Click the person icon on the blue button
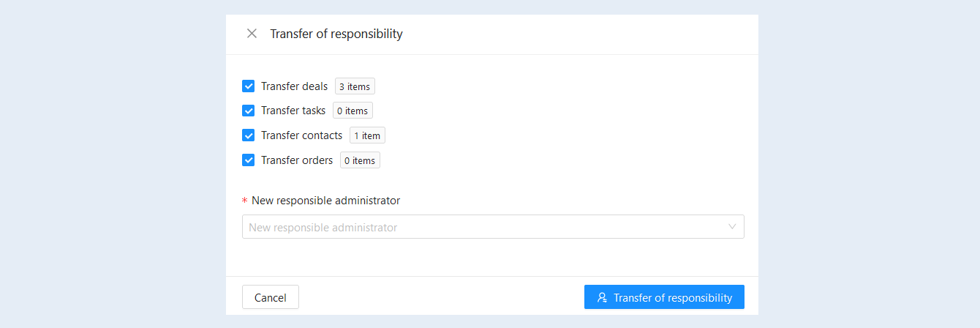Image resolution: width=980 pixels, height=328 pixels. (602, 297)
